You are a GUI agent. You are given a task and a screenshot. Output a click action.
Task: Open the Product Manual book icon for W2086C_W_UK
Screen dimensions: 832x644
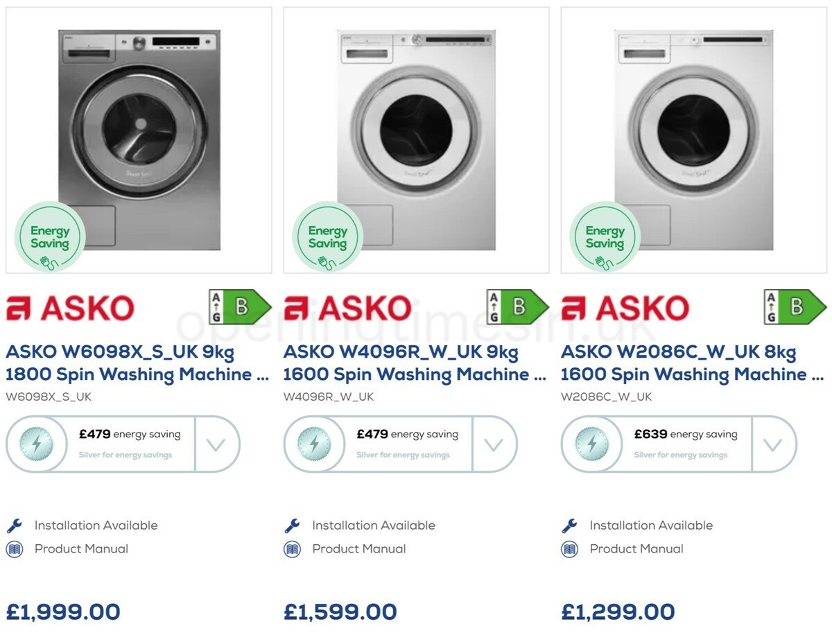(x=569, y=548)
